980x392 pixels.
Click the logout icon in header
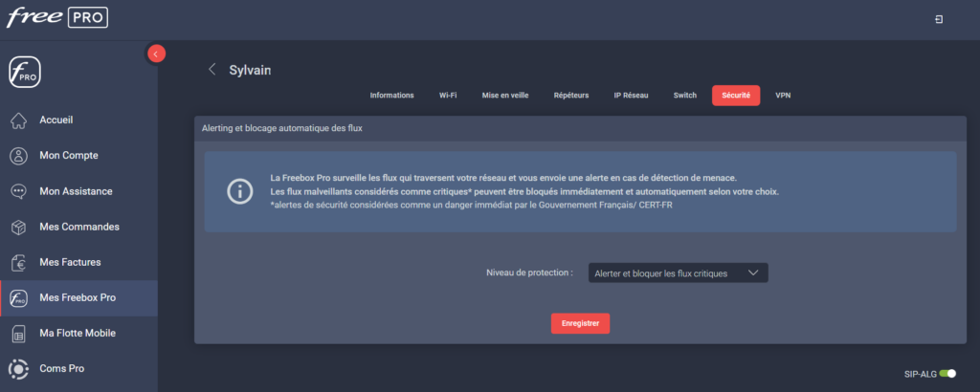939,20
